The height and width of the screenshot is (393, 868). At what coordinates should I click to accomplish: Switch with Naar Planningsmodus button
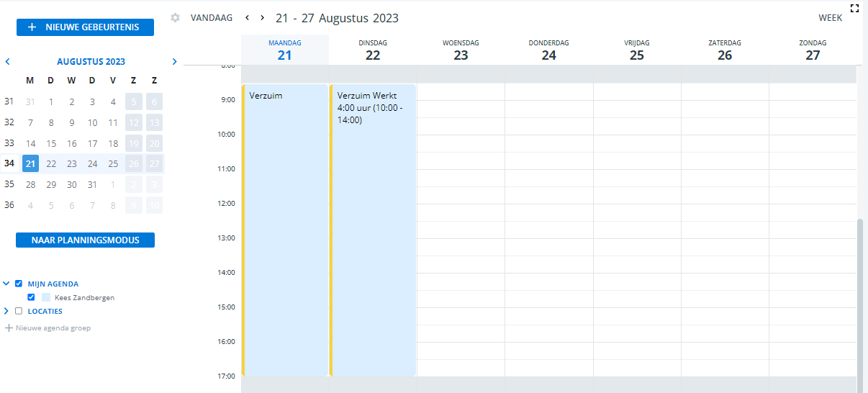(86, 240)
